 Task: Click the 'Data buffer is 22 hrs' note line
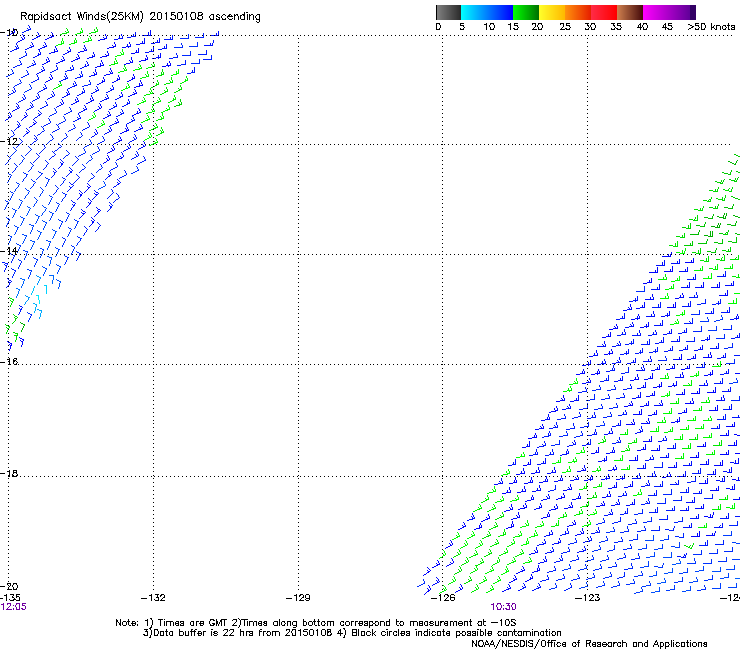tap(352, 633)
